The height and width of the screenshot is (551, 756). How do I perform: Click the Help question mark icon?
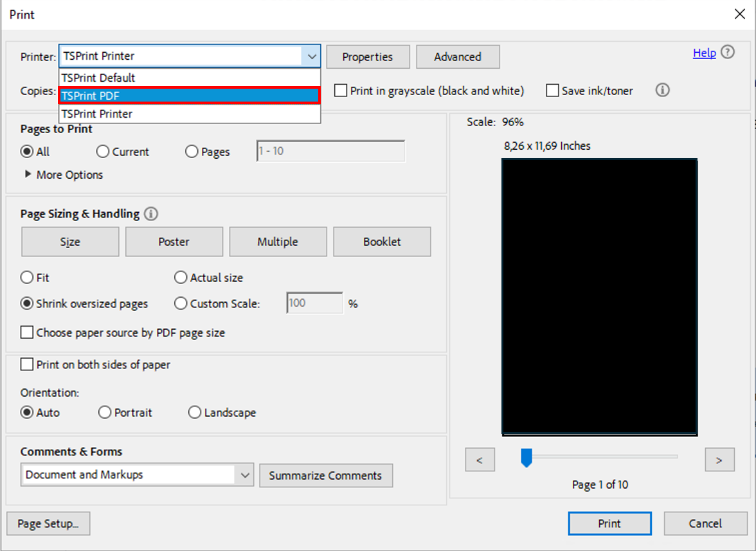[x=728, y=52]
